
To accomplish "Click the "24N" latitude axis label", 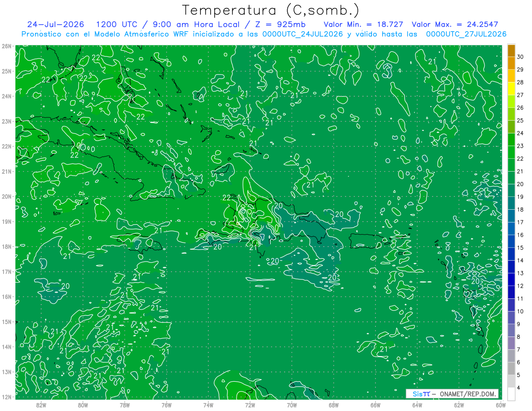I will (7, 96).
